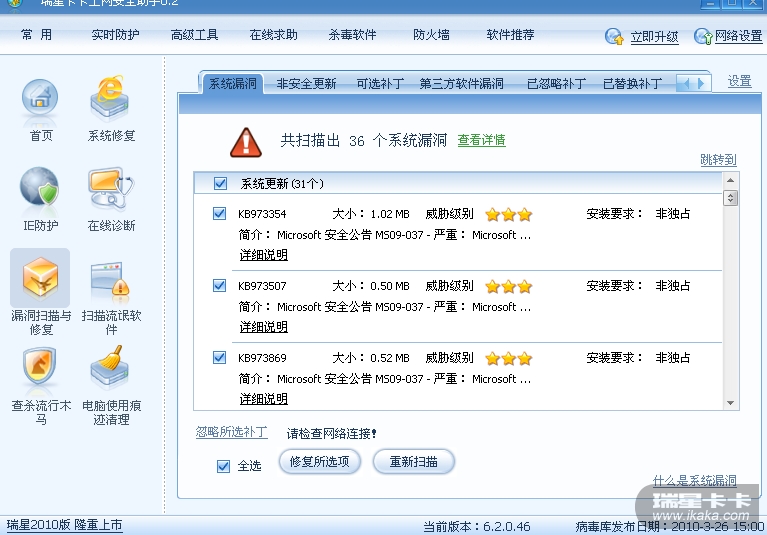
Task: Switch to the 非安全更新 tab
Action: tap(306, 84)
